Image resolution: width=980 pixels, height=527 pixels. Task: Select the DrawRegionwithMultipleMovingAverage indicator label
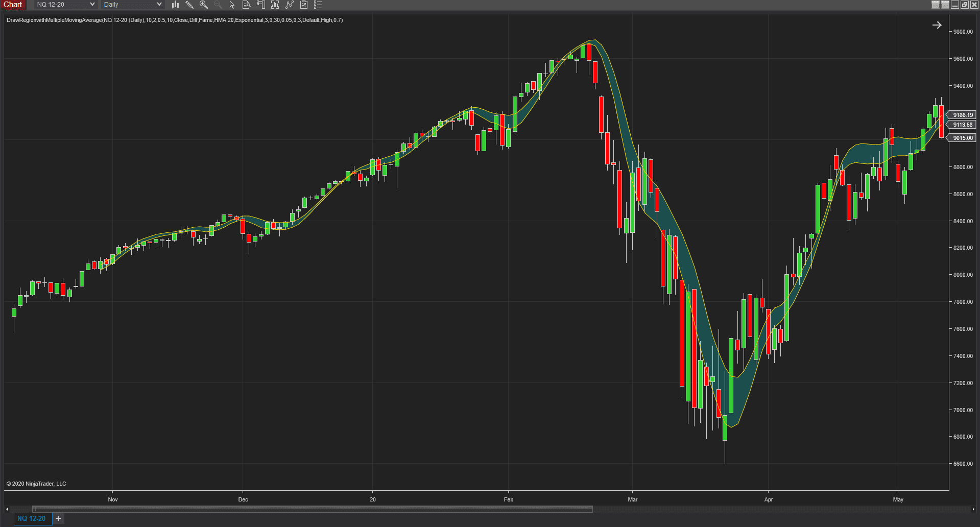click(x=175, y=20)
